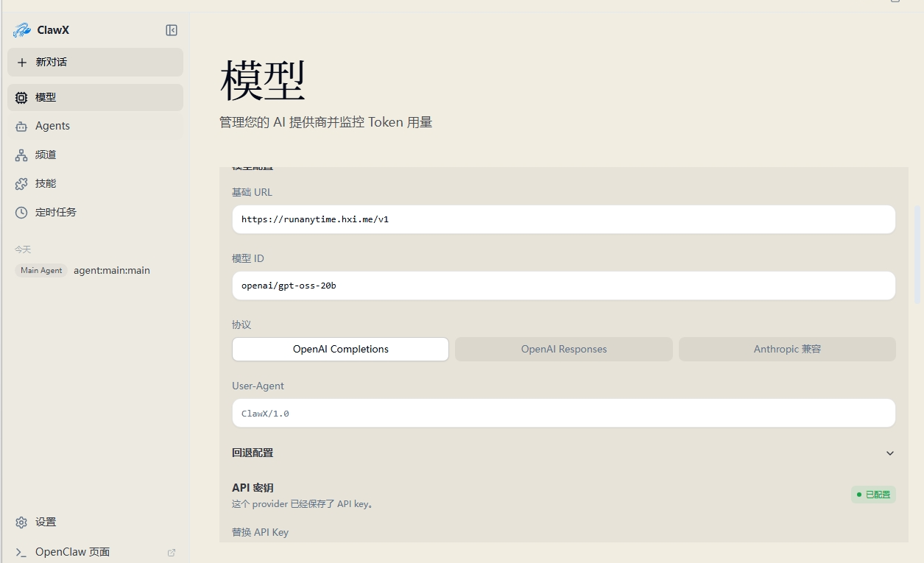
Task: Start a new chat with 新对话
Action: point(95,62)
